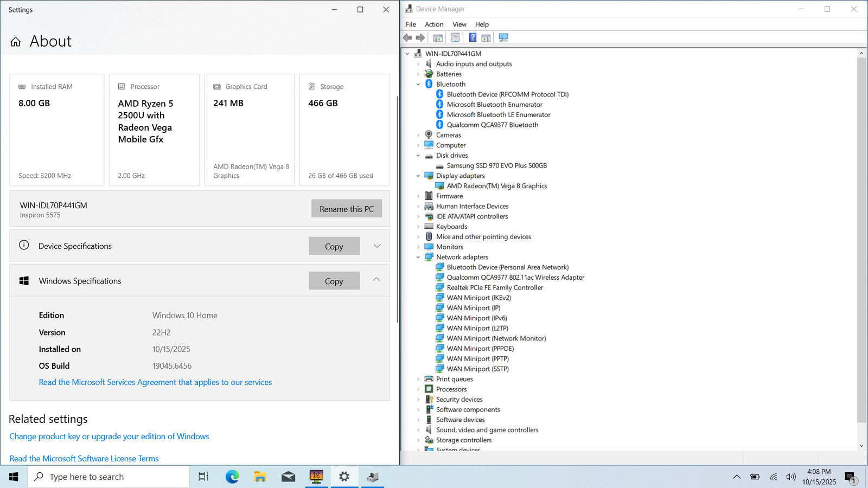Open the notification Action Center
Viewport: 868px width, 488px height.
tap(851, 477)
